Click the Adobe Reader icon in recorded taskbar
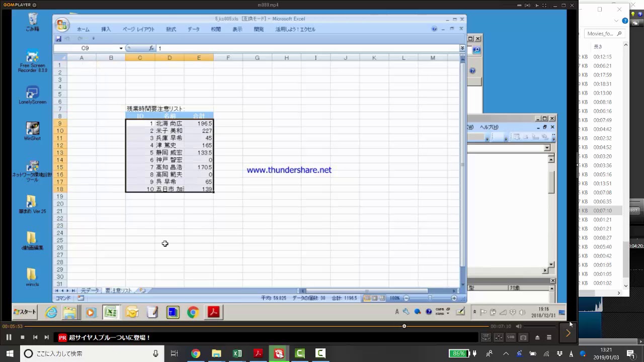The height and width of the screenshot is (362, 644). pyautogui.click(x=214, y=312)
